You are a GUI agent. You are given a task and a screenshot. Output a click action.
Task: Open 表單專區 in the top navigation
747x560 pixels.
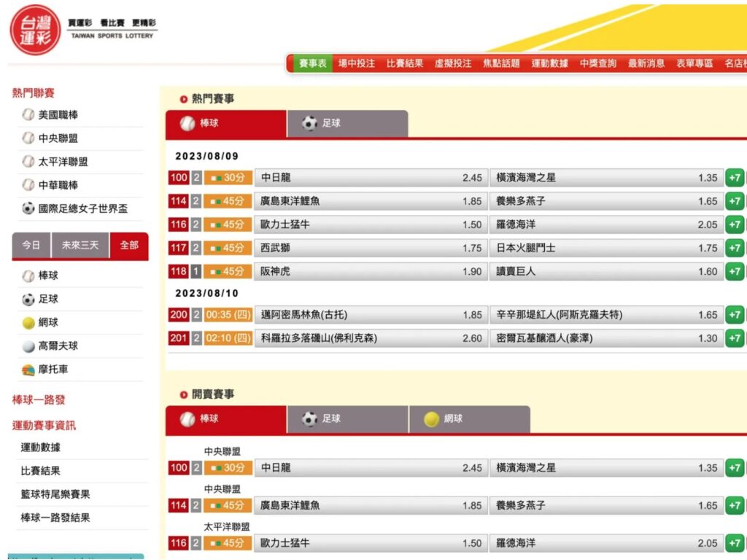pos(694,63)
